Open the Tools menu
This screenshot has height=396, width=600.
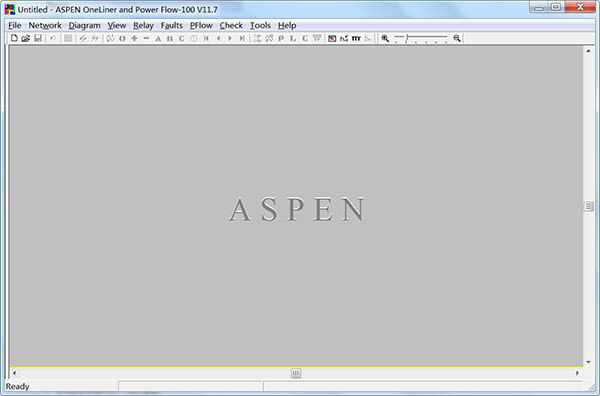260,25
